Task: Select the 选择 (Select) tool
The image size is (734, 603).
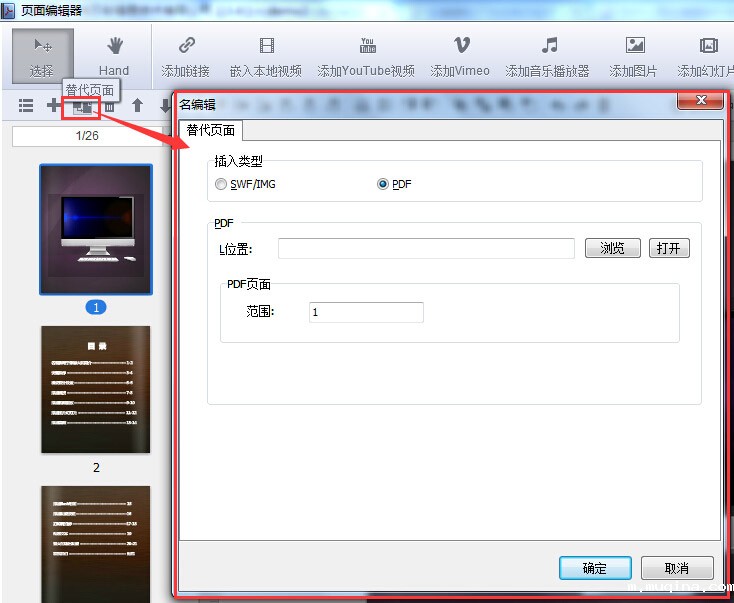Action: point(42,56)
